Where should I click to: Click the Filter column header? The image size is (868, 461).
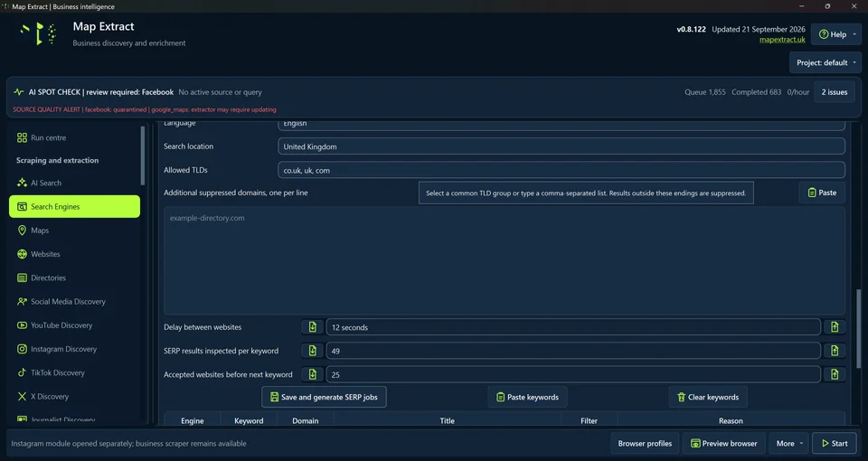589,420
